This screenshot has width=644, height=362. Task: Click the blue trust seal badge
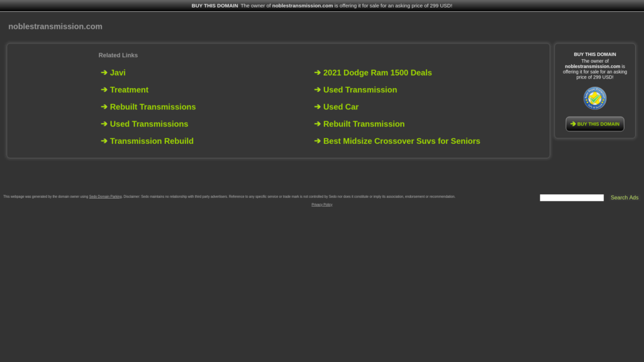coord(594,98)
